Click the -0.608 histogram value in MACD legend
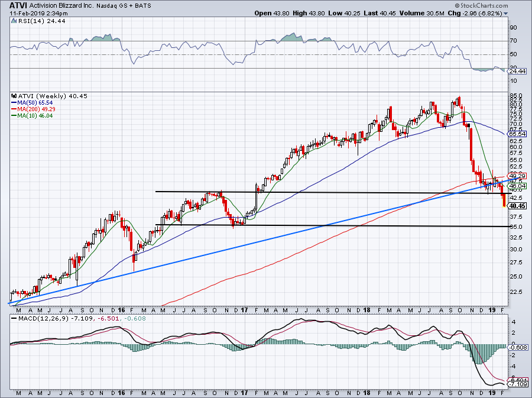532x398 pixels. pos(135,318)
